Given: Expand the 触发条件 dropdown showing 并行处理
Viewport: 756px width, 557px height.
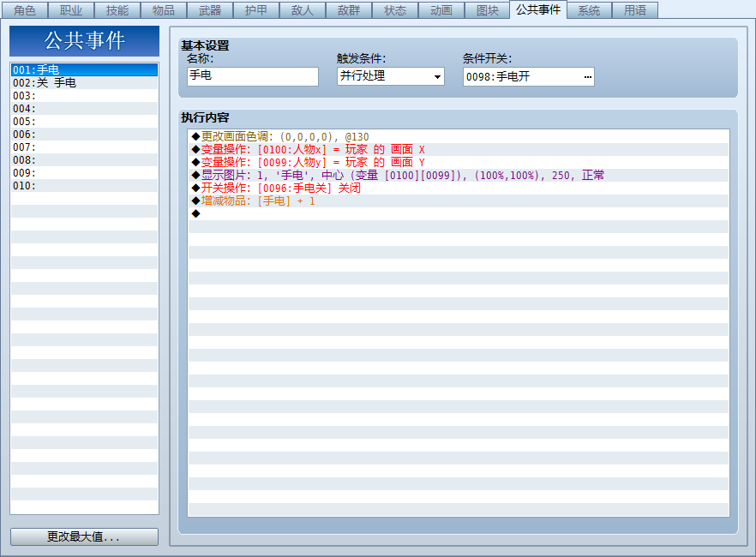Looking at the screenshot, I should [391, 76].
